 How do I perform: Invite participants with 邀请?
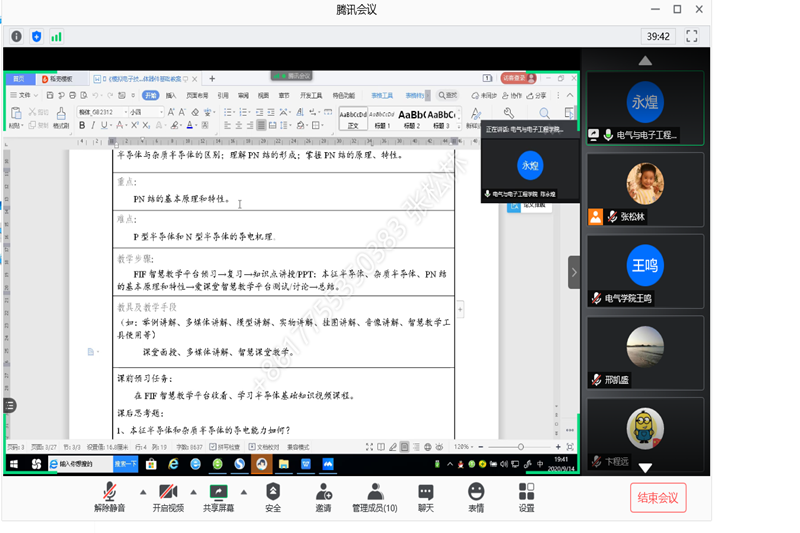click(323, 497)
